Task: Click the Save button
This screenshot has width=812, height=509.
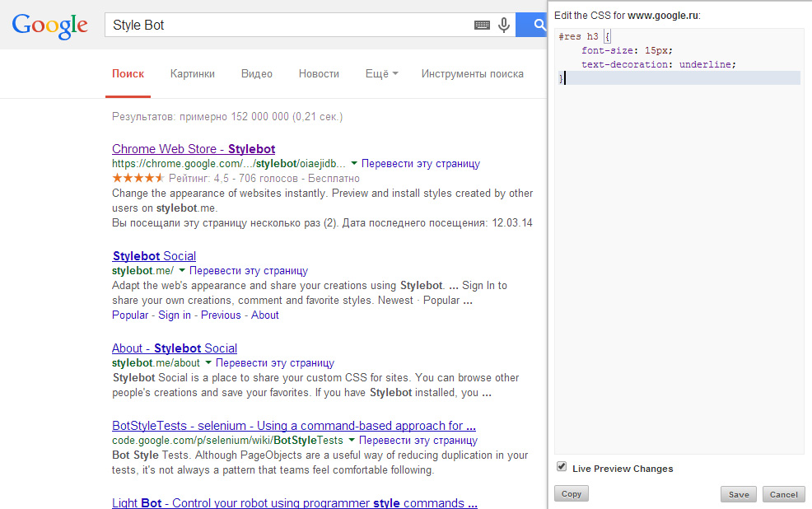Action: pos(739,494)
